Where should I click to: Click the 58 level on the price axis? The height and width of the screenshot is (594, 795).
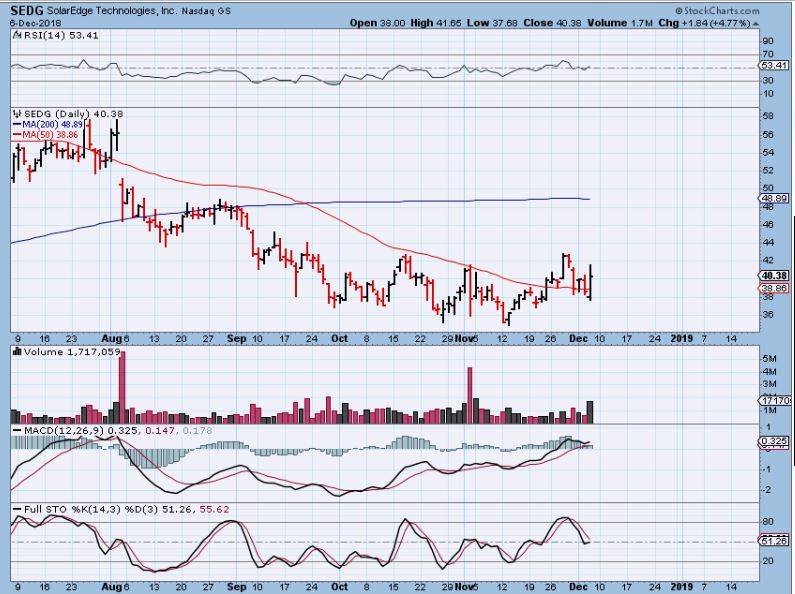tap(768, 116)
